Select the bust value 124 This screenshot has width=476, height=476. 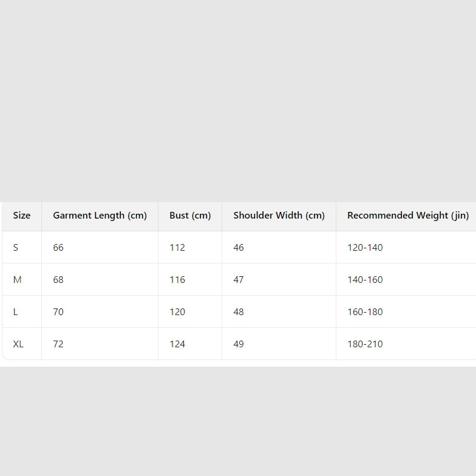click(x=177, y=344)
